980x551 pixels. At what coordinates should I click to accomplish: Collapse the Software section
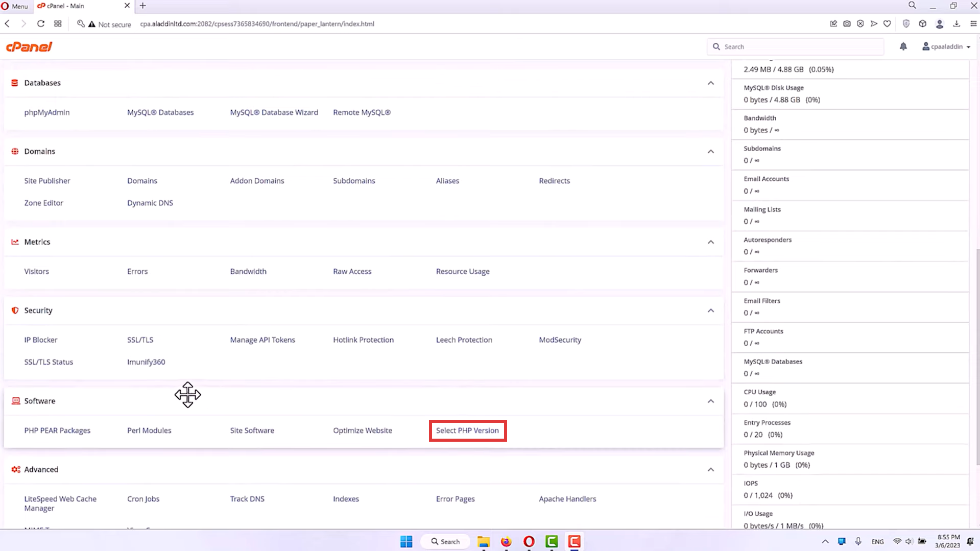pyautogui.click(x=710, y=401)
